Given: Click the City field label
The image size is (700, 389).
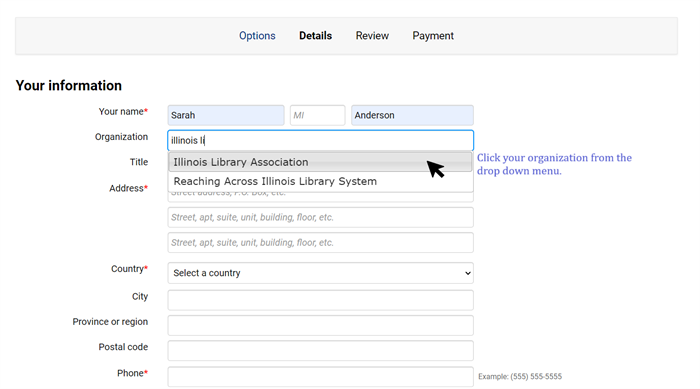Looking at the screenshot, I should pyautogui.click(x=140, y=297).
